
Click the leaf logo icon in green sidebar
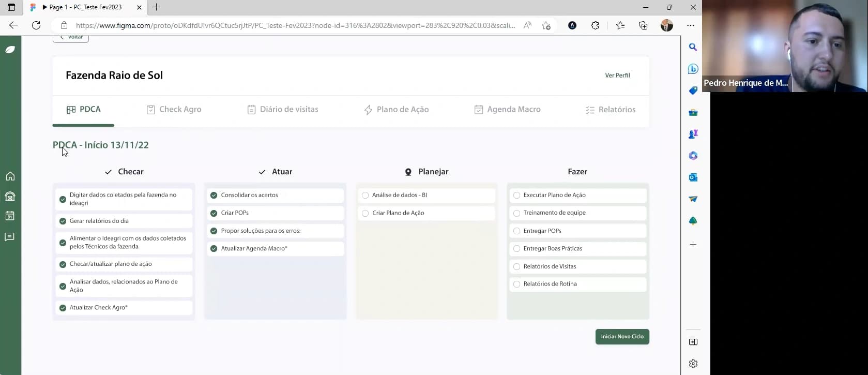coord(10,50)
